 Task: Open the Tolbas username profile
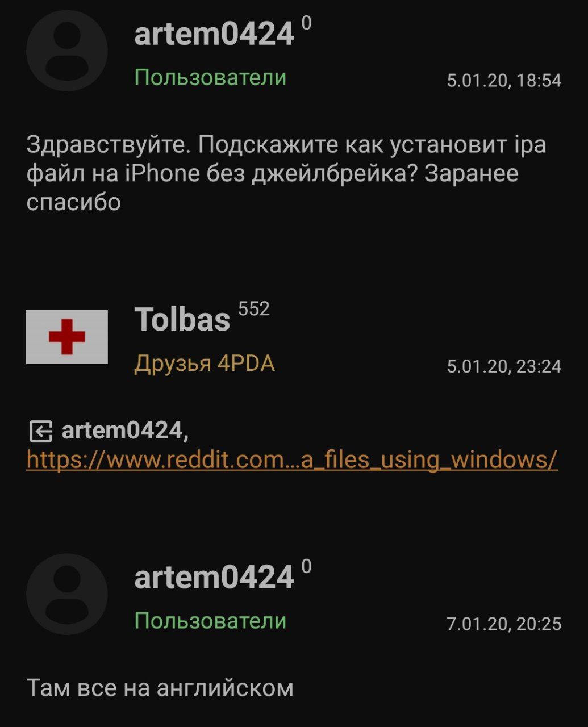[182, 319]
